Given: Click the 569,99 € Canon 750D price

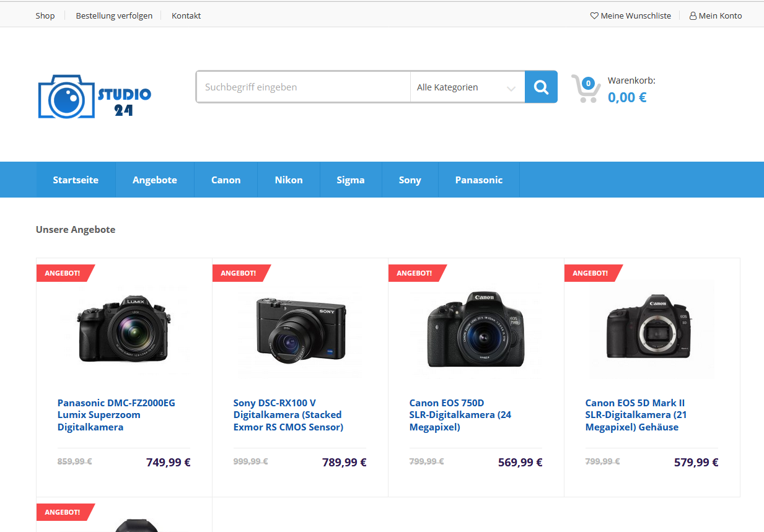Looking at the screenshot, I should click(520, 462).
